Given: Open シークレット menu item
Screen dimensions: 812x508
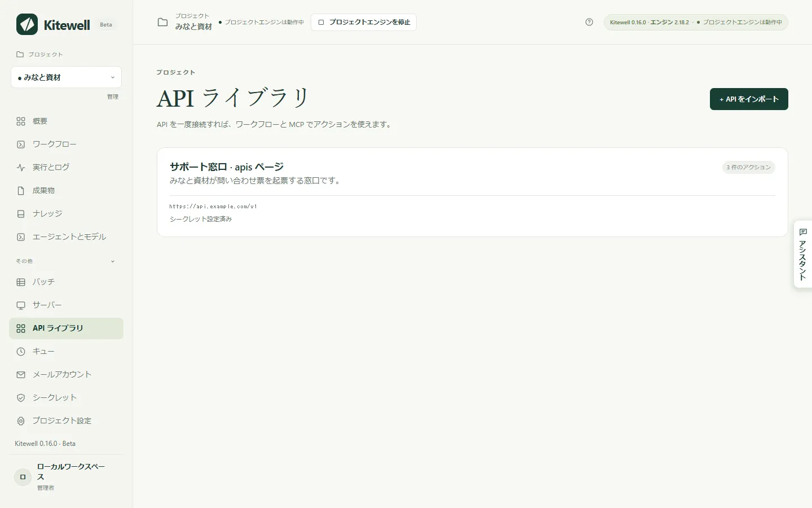Looking at the screenshot, I should [x=66, y=398].
